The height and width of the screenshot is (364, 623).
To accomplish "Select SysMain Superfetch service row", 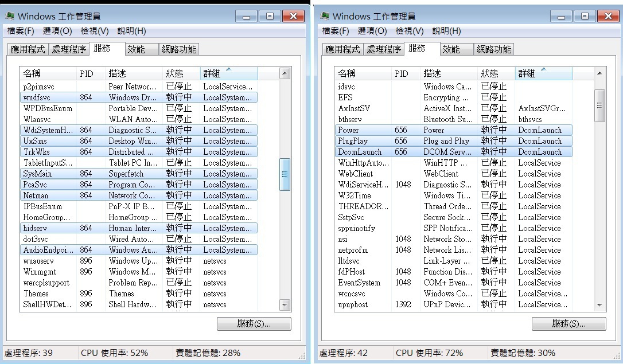I will click(x=139, y=174).
